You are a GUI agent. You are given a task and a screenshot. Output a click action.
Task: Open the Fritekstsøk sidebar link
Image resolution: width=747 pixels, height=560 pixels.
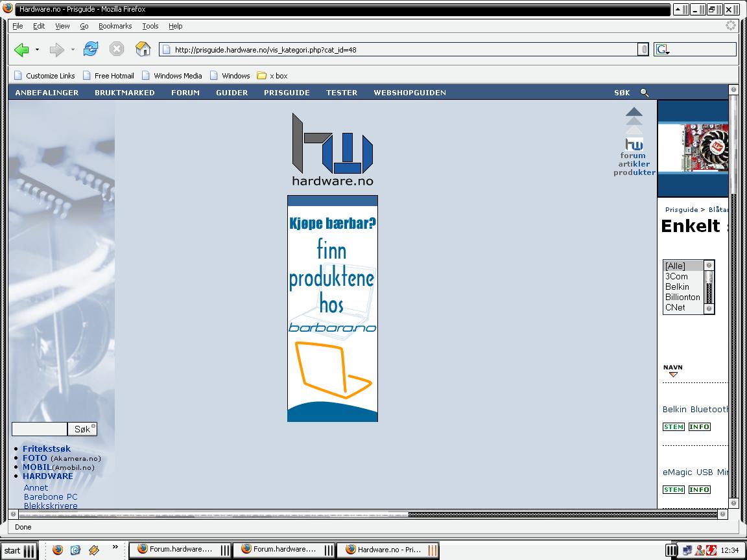[46, 449]
